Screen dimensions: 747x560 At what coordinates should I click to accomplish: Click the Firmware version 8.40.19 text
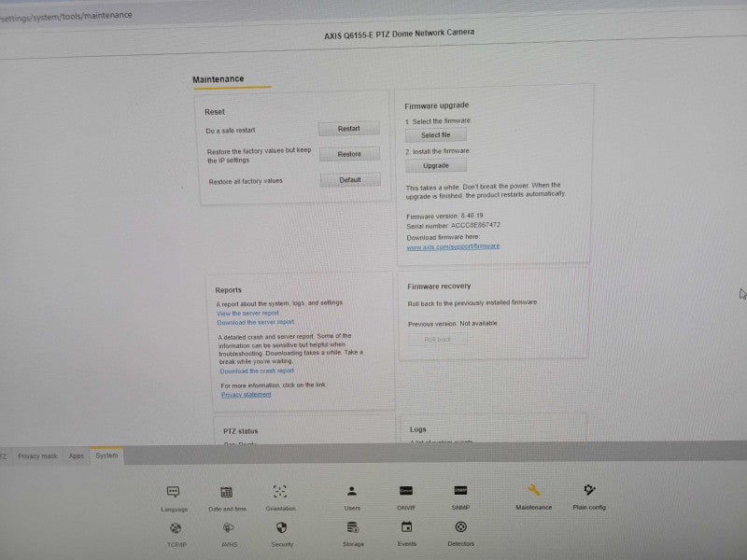point(444,216)
